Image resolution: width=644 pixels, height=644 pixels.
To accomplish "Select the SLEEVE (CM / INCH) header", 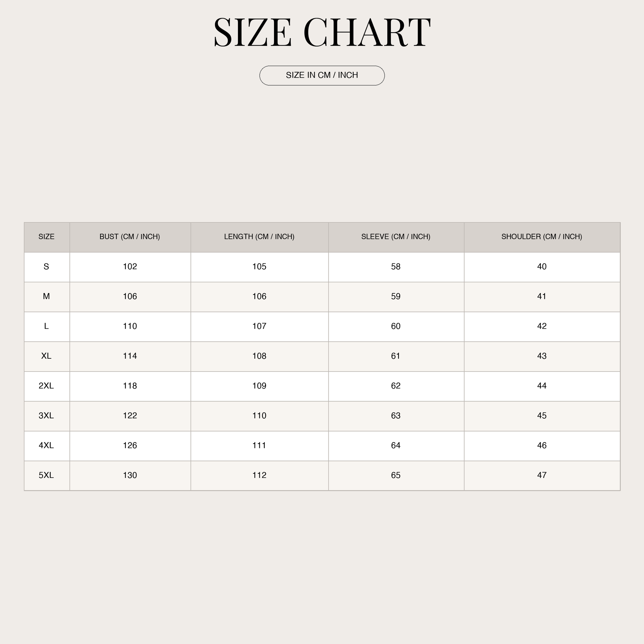I will click(396, 237).
